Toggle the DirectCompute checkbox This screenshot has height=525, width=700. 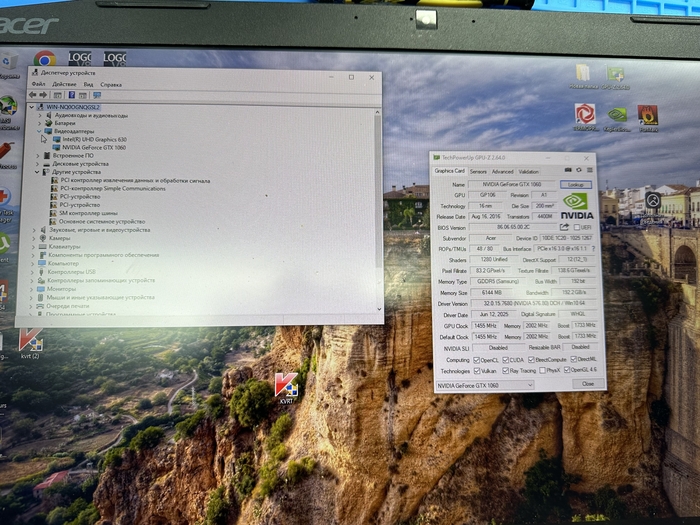(531, 359)
